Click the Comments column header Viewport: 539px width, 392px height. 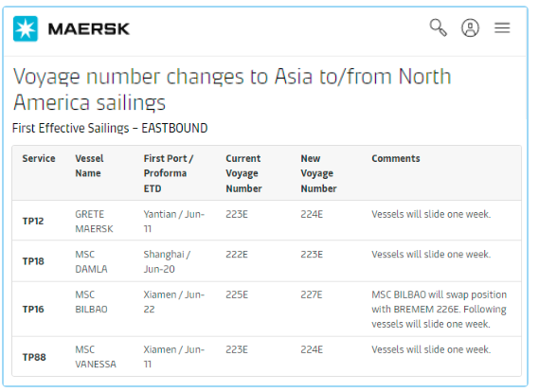tap(396, 158)
